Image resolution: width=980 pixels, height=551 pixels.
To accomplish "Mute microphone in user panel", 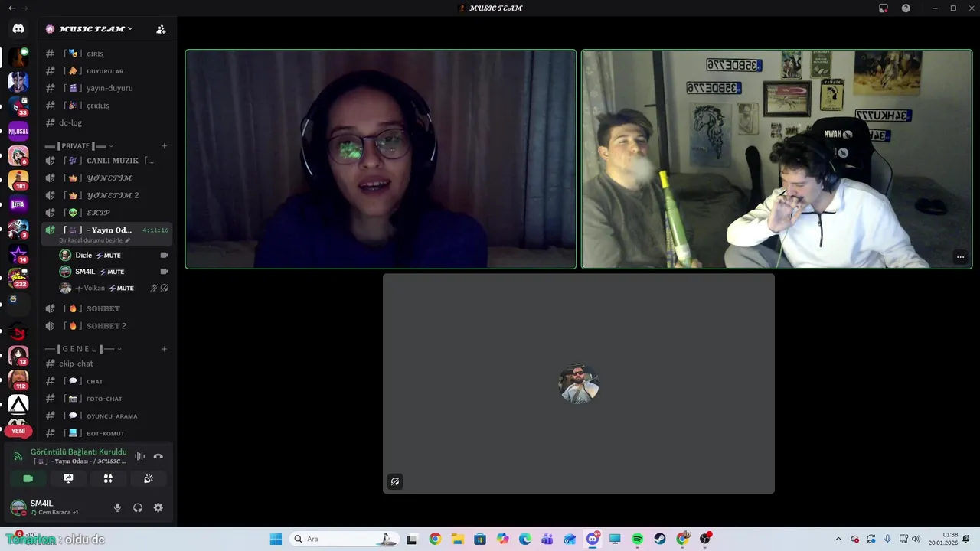I will (x=117, y=507).
